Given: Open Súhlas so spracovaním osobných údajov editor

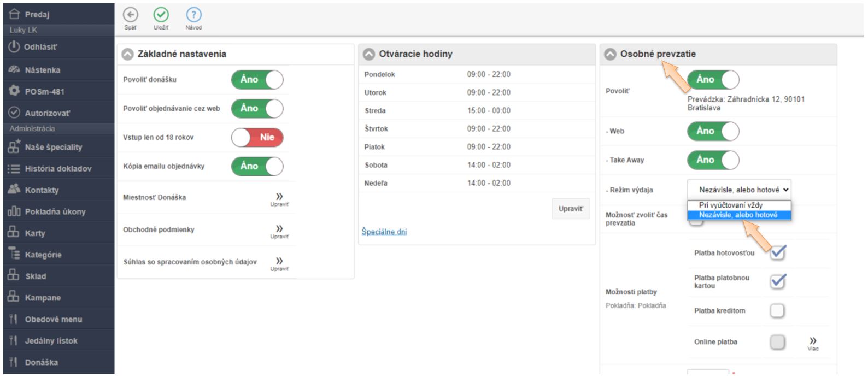Looking at the screenshot, I should pyautogui.click(x=279, y=262).
